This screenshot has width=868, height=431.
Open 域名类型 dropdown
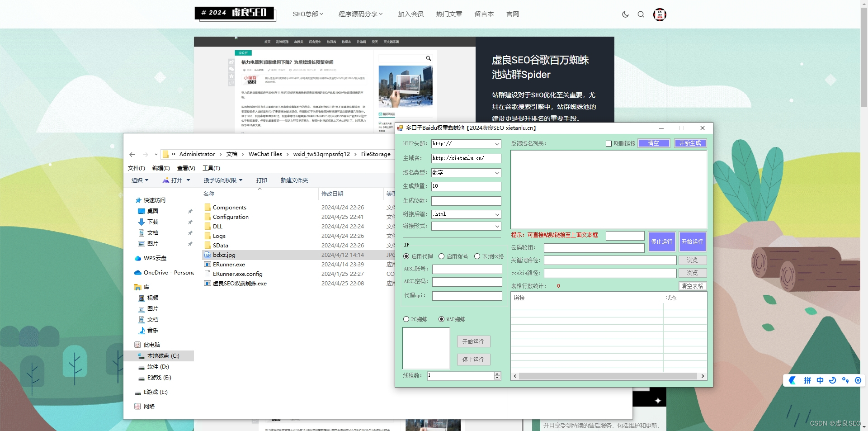pyautogui.click(x=497, y=173)
